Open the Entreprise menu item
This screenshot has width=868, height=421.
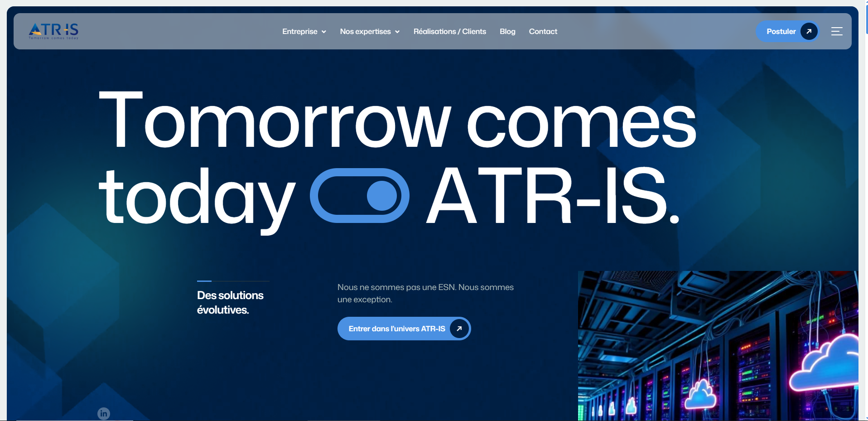(x=300, y=31)
